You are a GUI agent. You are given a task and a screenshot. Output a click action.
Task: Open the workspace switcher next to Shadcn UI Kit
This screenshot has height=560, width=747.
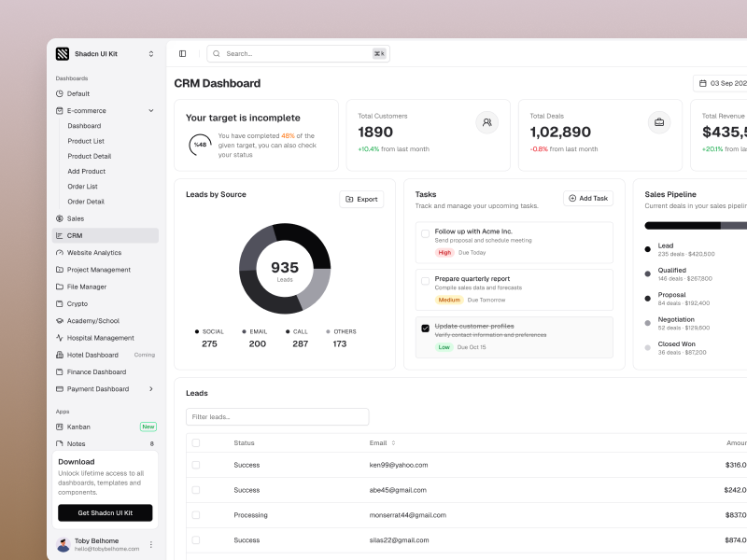coord(149,53)
